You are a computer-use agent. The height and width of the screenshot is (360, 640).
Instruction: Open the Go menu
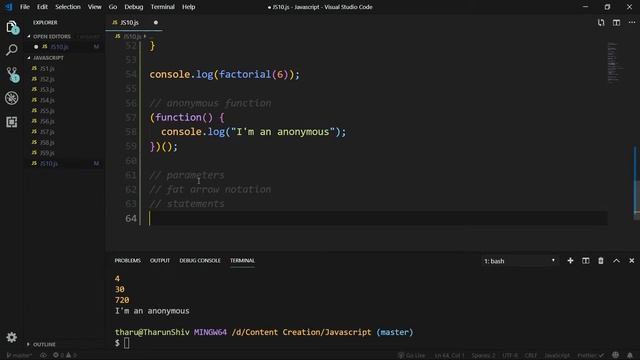(113, 7)
